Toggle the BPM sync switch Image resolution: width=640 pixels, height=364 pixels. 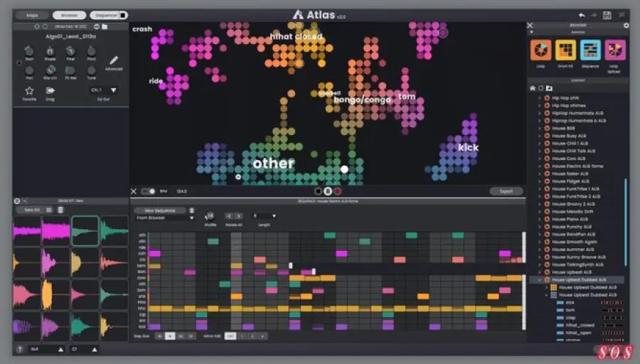148,191
